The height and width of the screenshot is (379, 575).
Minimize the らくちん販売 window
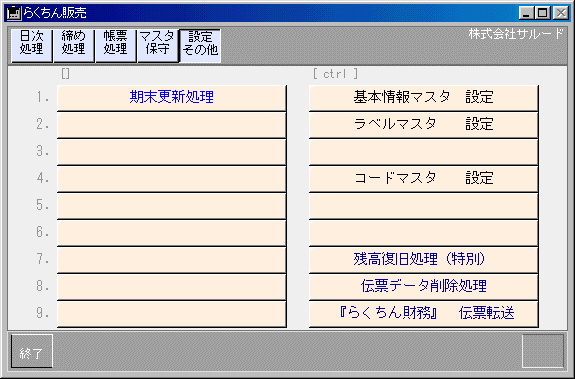coord(526,13)
